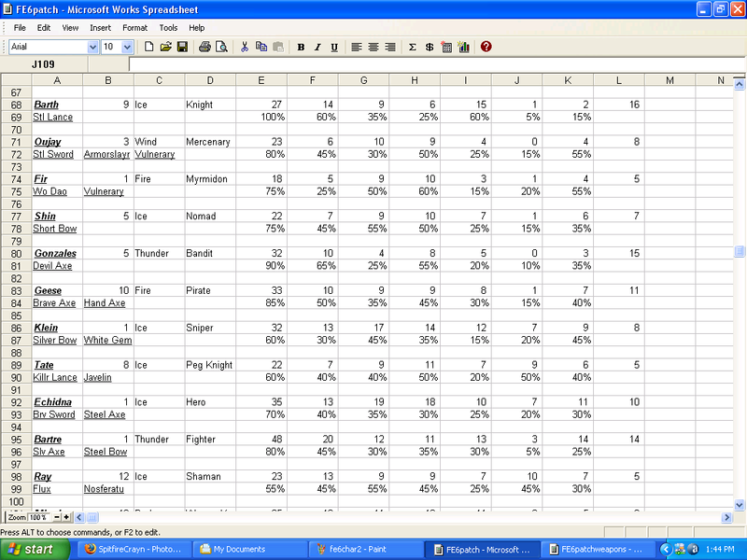The image size is (747, 560).
Task: Expand the Arial font name dropdown
Action: pos(92,47)
